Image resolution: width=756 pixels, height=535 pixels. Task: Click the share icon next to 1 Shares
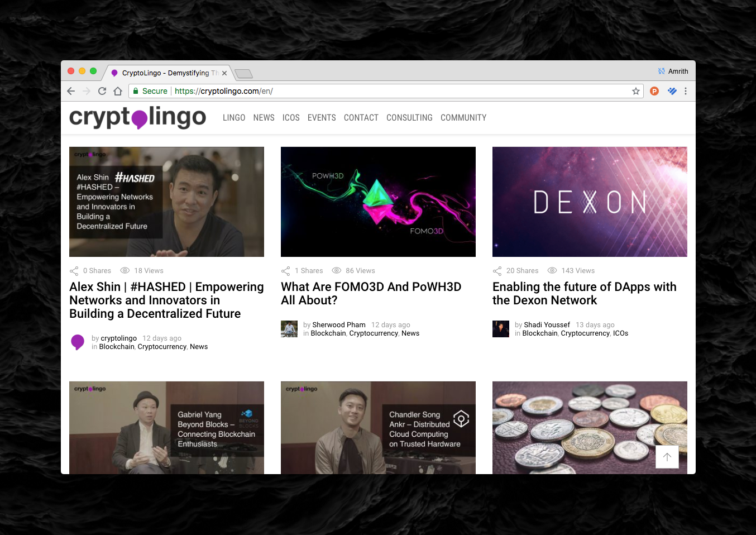pos(285,271)
